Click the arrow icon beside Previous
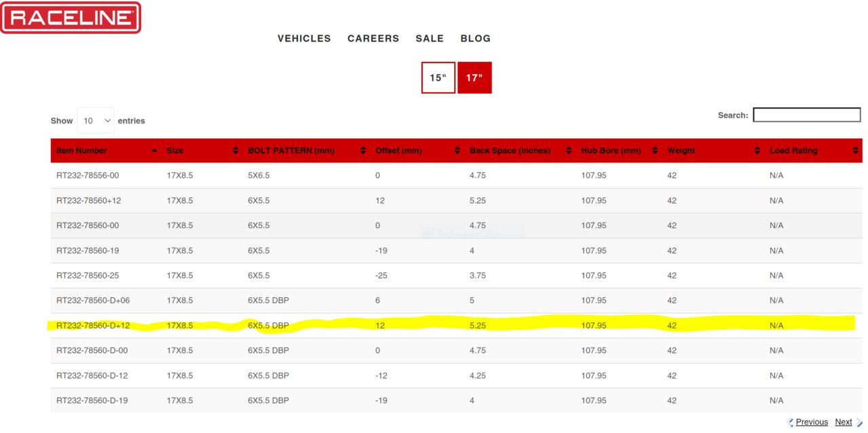The width and height of the screenshot is (868, 433). click(x=791, y=422)
